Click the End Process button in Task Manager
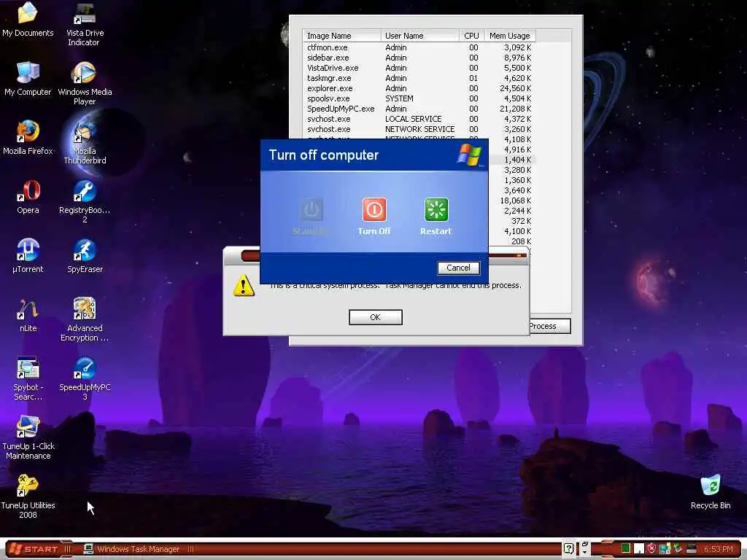747x560 pixels. tap(549, 326)
